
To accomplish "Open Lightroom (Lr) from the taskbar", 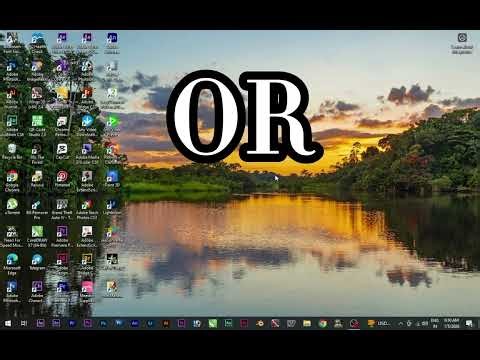I will click(x=150, y=323).
